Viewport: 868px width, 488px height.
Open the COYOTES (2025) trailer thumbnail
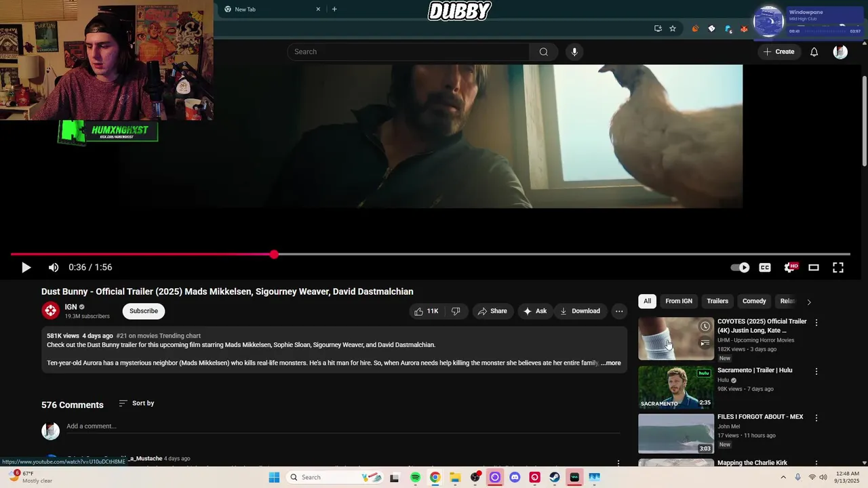(676, 338)
